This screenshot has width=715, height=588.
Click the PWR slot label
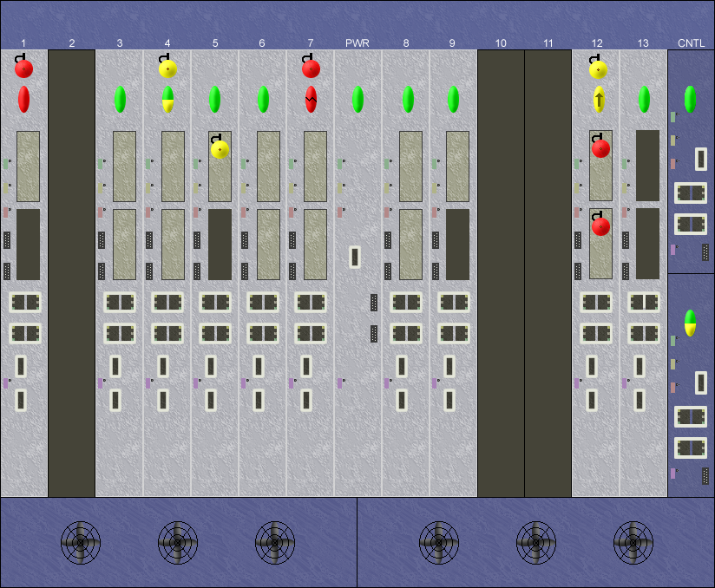coord(357,43)
